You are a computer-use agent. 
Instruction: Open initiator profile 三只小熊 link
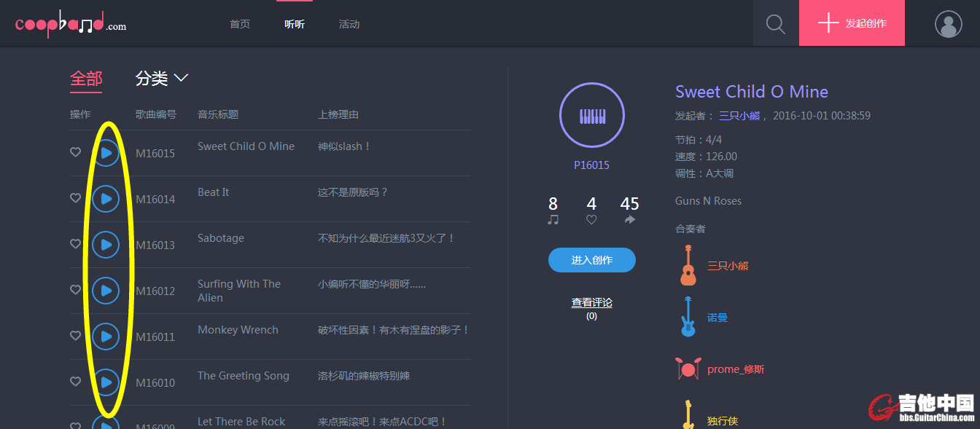(x=739, y=116)
